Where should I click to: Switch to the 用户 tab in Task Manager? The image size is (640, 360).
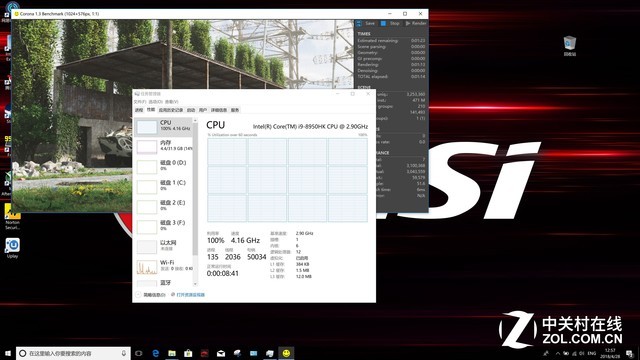(203, 110)
